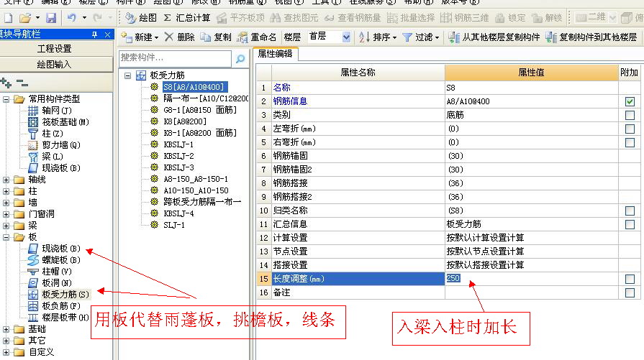The image size is (644, 360).
Task: Close the navigation bar panel
Action: 108,34
